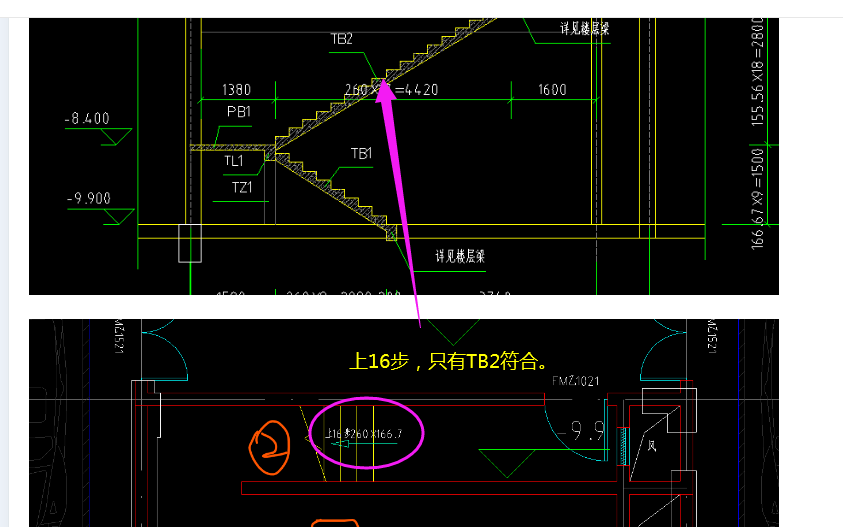Select the -8.400 elevation value
Screen dimensions: 843x527
click(87, 119)
